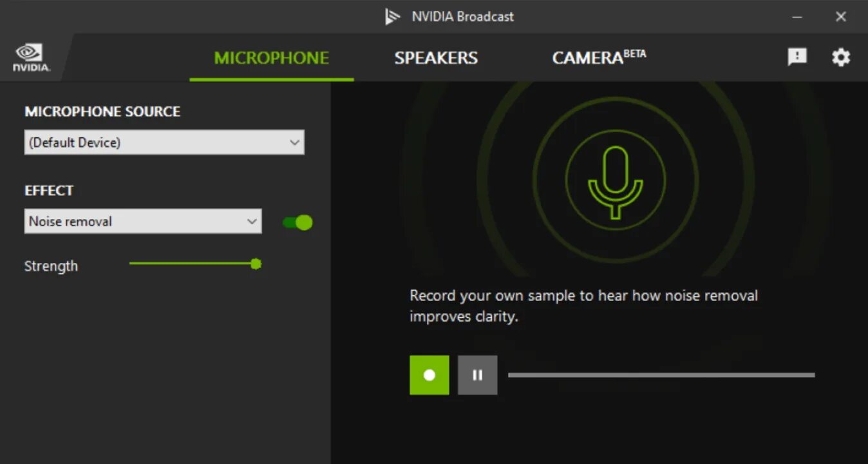Open the settings gear

(x=841, y=57)
